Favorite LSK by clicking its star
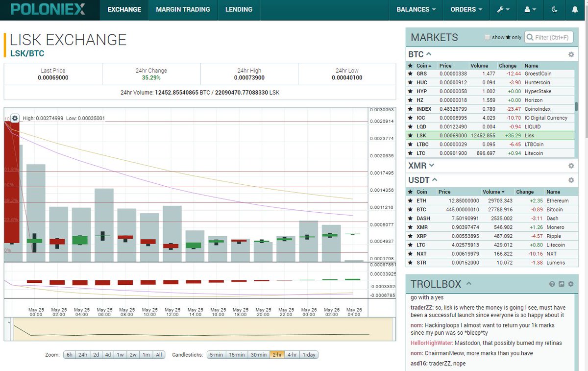 pyautogui.click(x=411, y=135)
